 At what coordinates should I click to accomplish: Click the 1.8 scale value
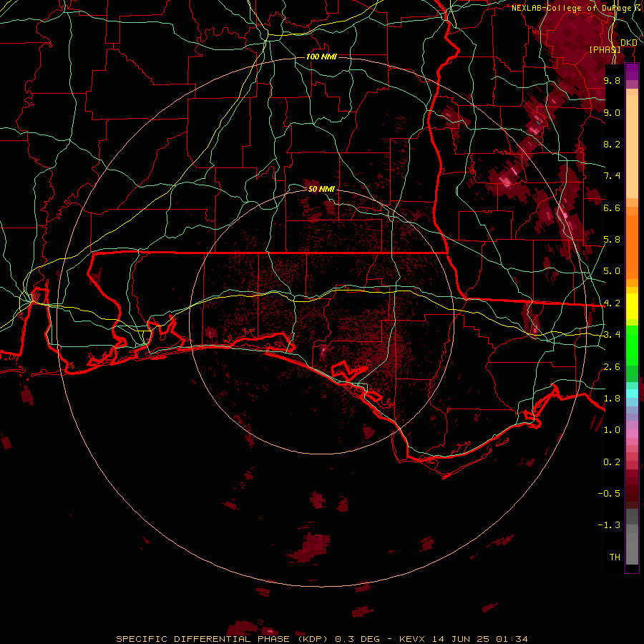coord(612,399)
